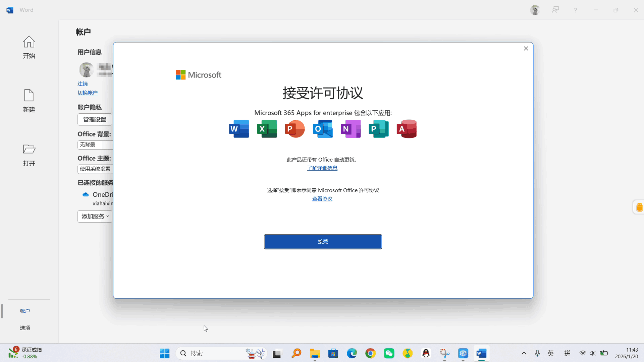Open the Office 背景 dropdown showing 无背景

95,144
